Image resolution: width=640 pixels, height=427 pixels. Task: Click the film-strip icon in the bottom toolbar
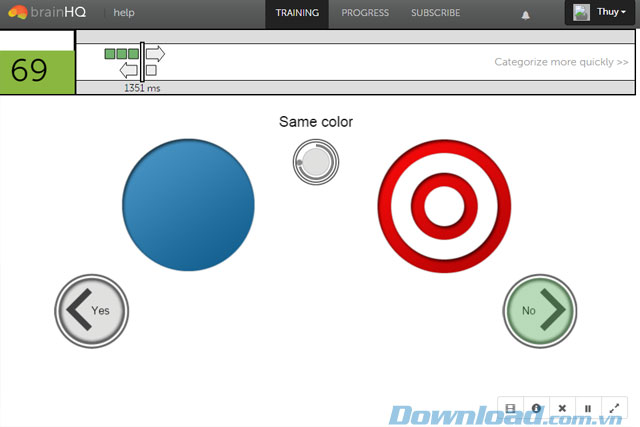click(x=510, y=408)
